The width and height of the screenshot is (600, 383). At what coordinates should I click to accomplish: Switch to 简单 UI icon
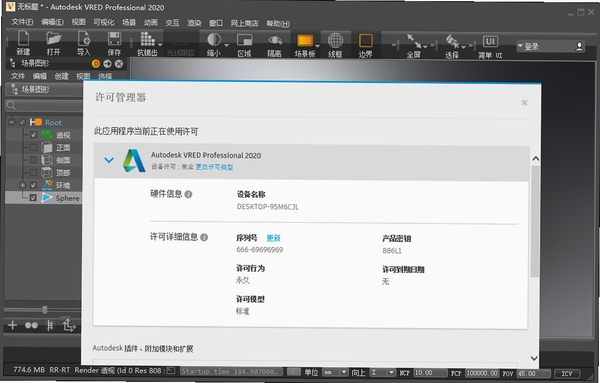pyautogui.click(x=490, y=41)
